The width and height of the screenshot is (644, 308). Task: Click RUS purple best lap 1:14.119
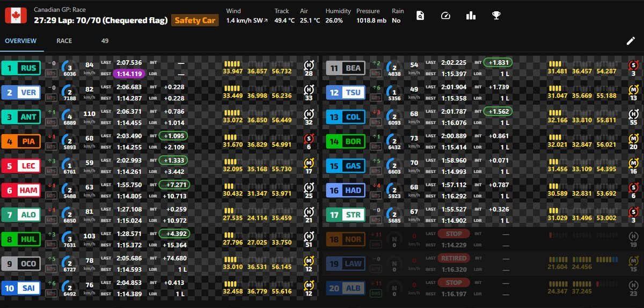coord(129,74)
